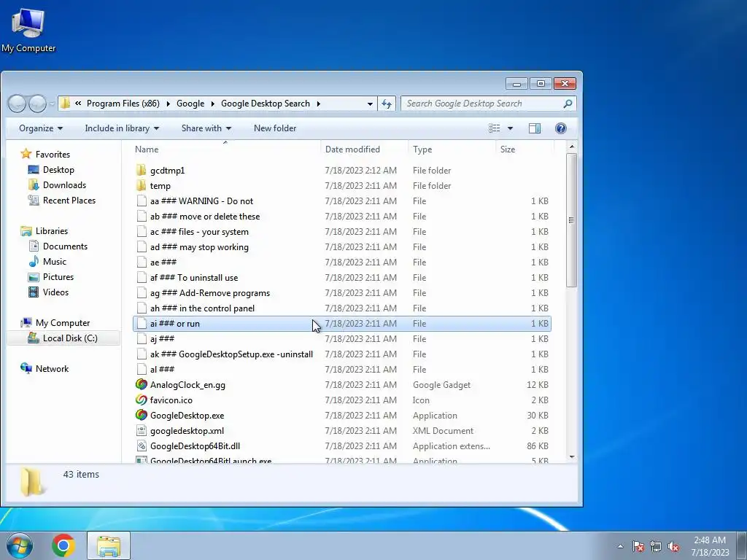The image size is (747, 560).
Task: Refresh the Google Desktop Search folder view
Action: click(387, 104)
